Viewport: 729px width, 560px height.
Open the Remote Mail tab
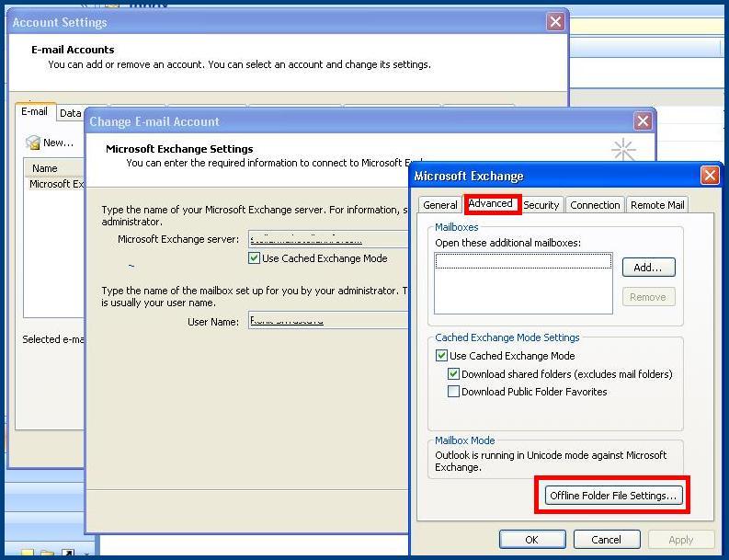click(657, 205)
